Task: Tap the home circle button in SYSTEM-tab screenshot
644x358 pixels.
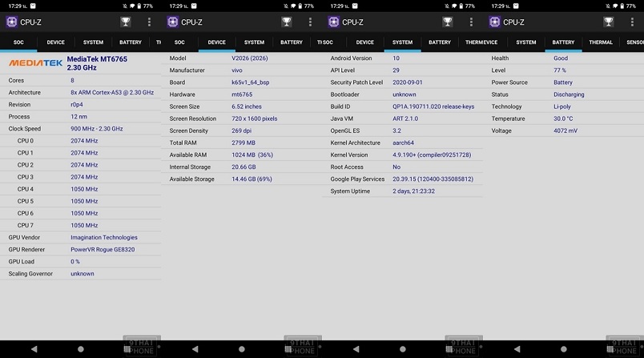Action: tap(402, 349)
